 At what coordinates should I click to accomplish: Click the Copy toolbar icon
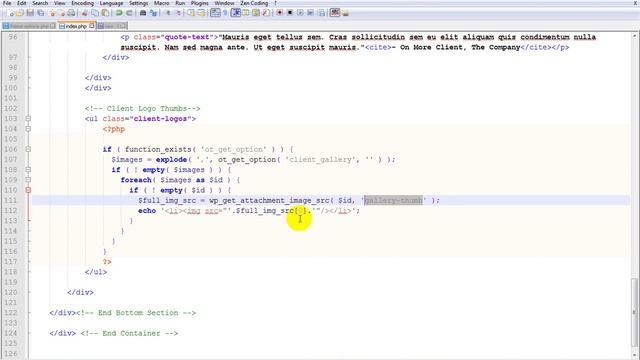pyautogui.click(x=95, y=13)
